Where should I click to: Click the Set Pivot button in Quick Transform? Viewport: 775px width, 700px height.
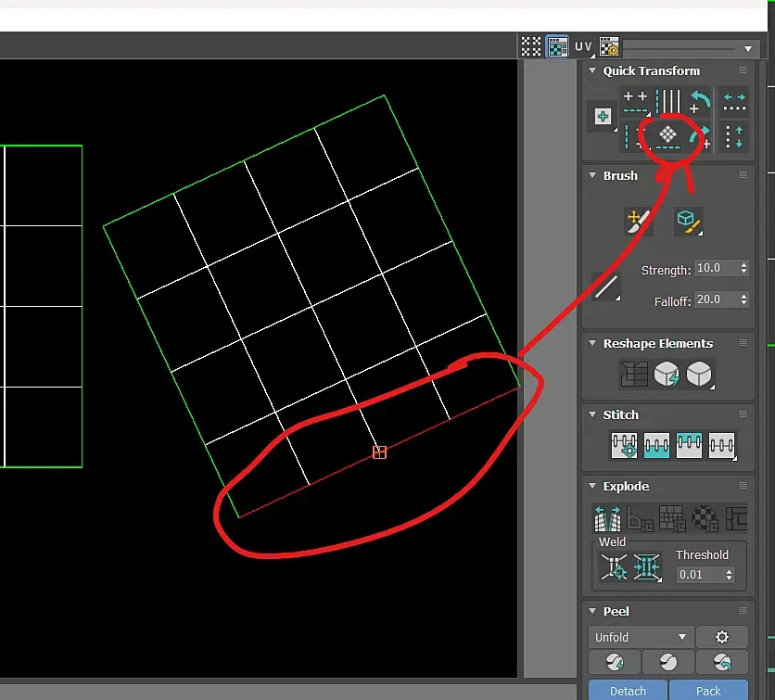(x=603, y=116)
